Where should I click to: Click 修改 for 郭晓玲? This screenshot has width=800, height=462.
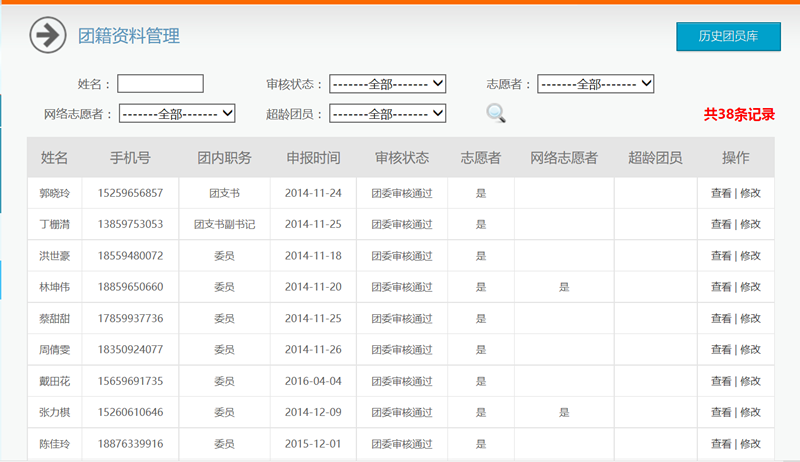(751, 193)
